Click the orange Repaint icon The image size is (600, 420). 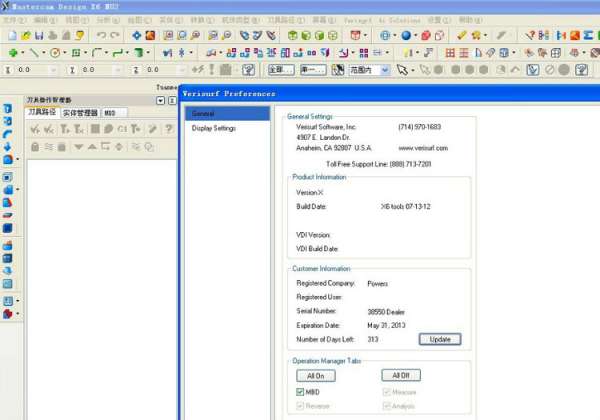pos(150,36)
